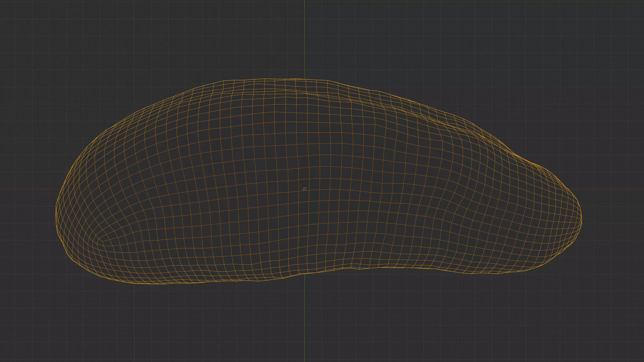Image resolution: width=644 pixels, height=362 pixels.
Task: Click the red horizontal axis line right of mesh
Action: coord(612,189)
